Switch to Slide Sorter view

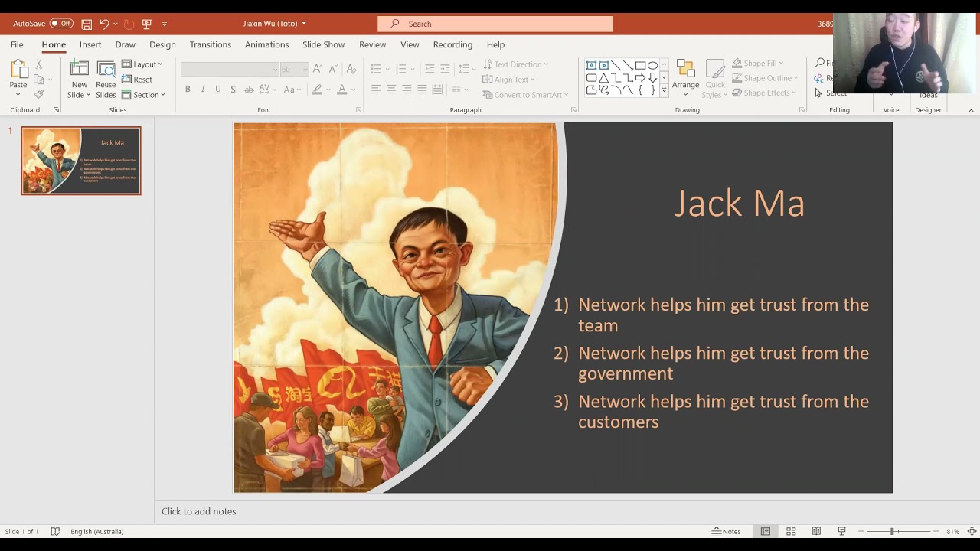(791, 531)
